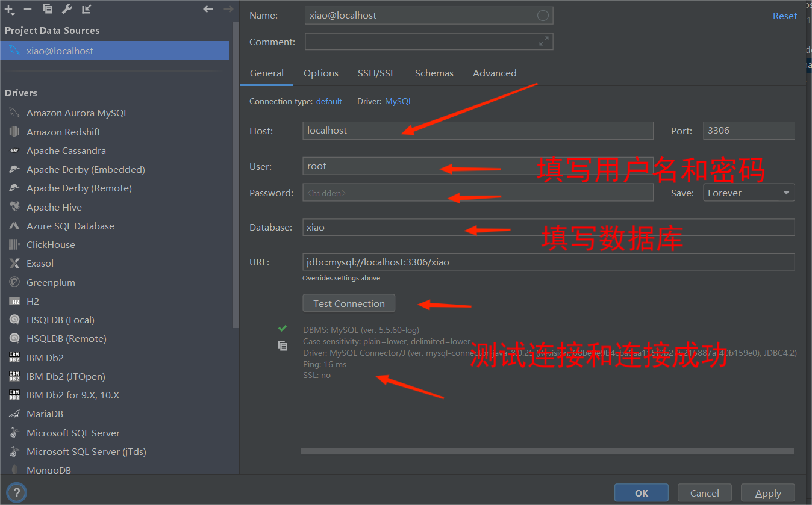Image resolution: width=812 pixels, height=505 pixels.
Task: Open the MySQL driver link
Action: [x=399, y=101]
